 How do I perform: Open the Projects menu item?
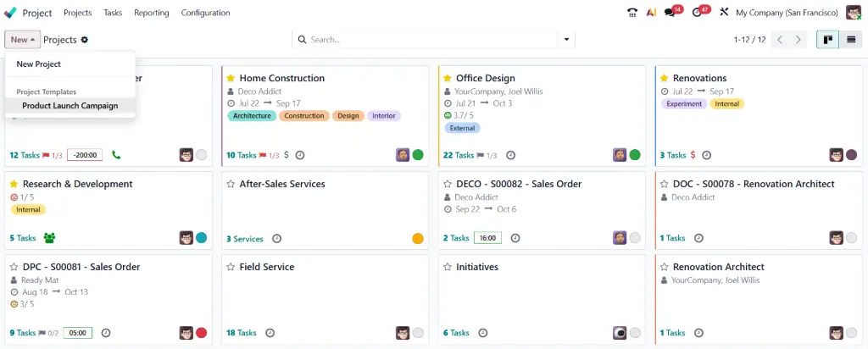(78, 13)
